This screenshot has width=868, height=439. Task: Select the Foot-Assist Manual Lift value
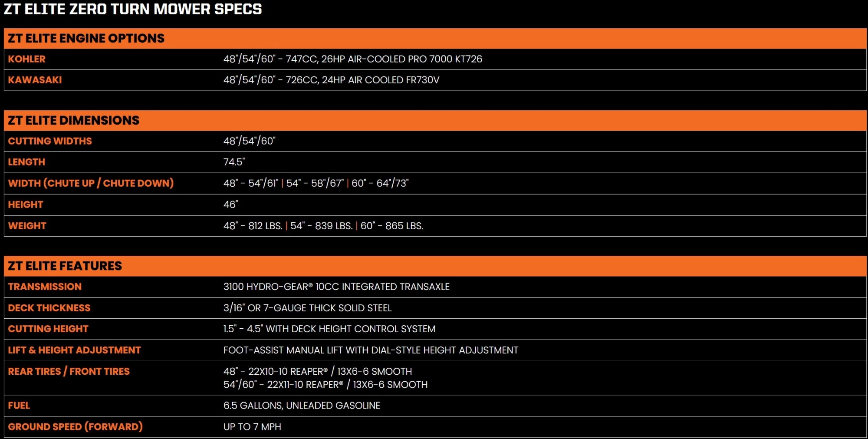click(371, 350)
